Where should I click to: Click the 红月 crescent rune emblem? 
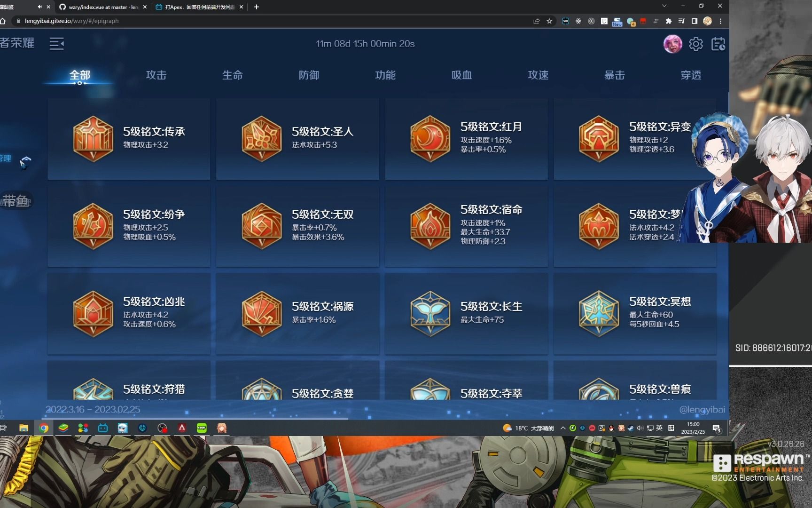coord(430,139)
